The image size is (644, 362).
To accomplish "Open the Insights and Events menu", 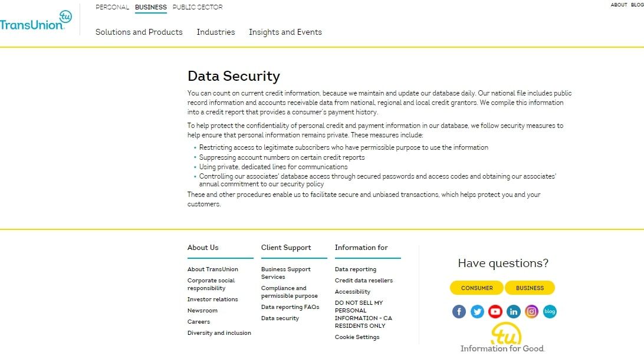I will pyautogui.click(x=285, y=32).
